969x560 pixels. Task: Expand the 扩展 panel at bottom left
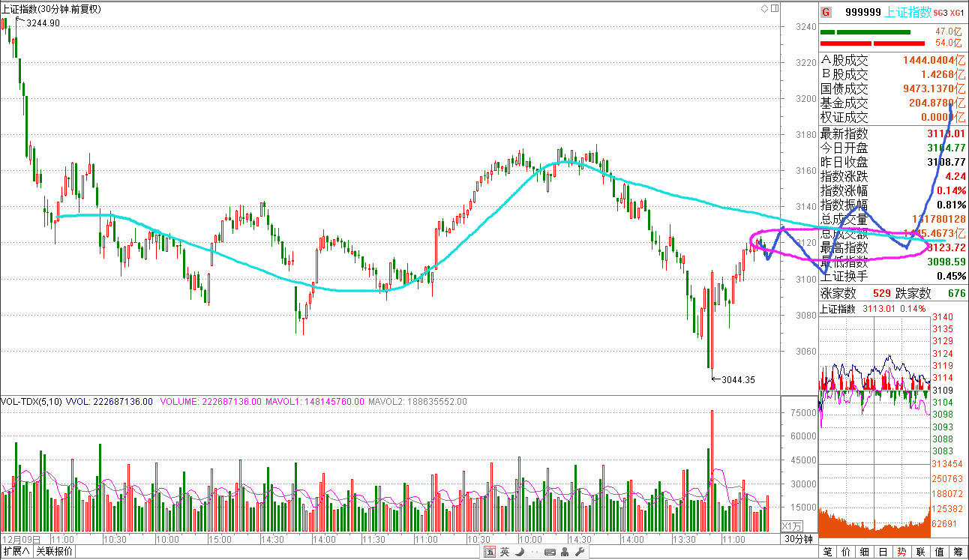tap(16, 553)
